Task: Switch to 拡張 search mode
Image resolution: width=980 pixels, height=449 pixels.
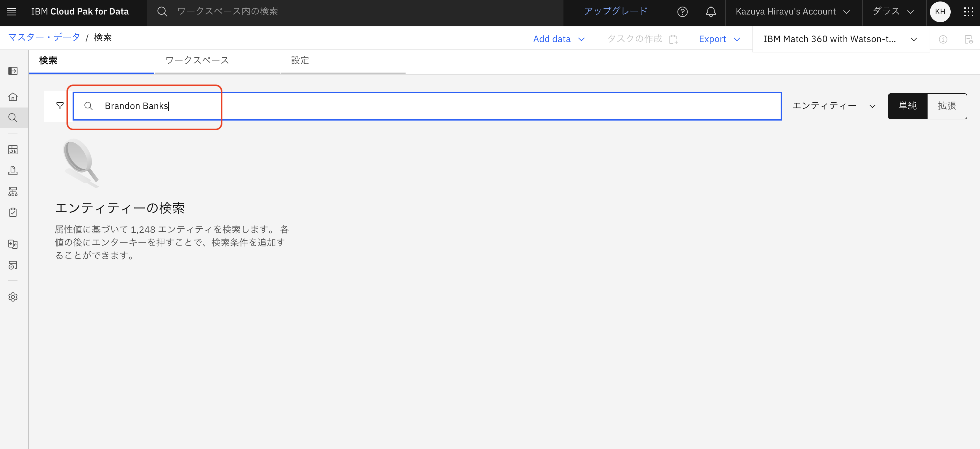Action: tap(947, 106)
